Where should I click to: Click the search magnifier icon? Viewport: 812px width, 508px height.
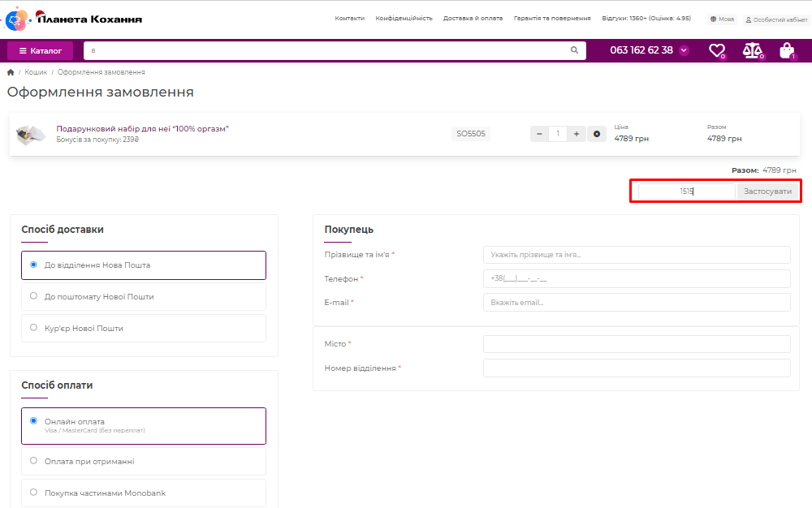[575, 50]
